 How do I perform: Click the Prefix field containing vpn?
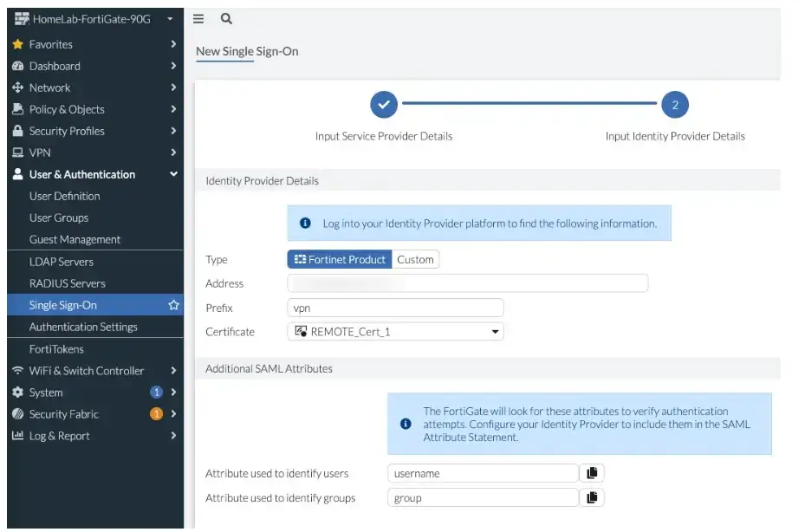(x=395, y=308)
